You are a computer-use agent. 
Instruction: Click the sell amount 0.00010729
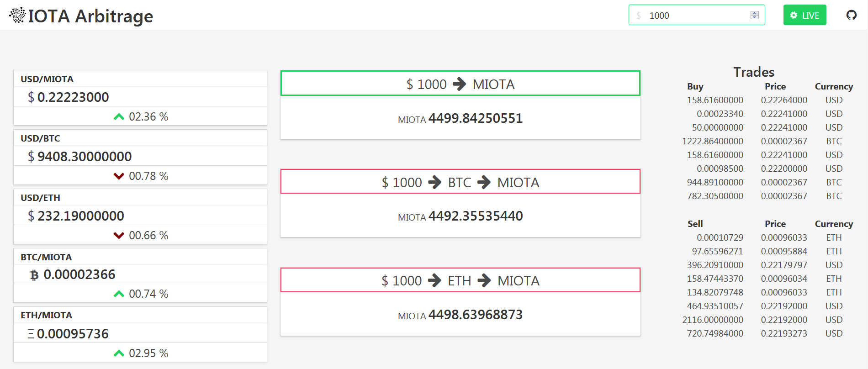(x=720, y=237)
